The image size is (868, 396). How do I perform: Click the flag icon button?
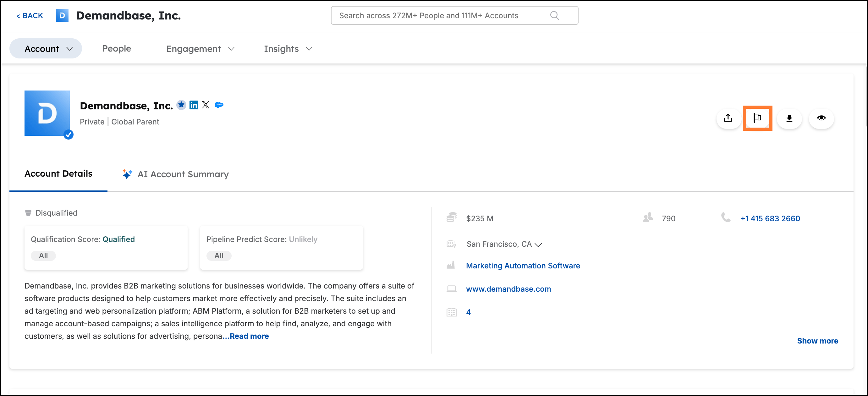tap(757, 118)
